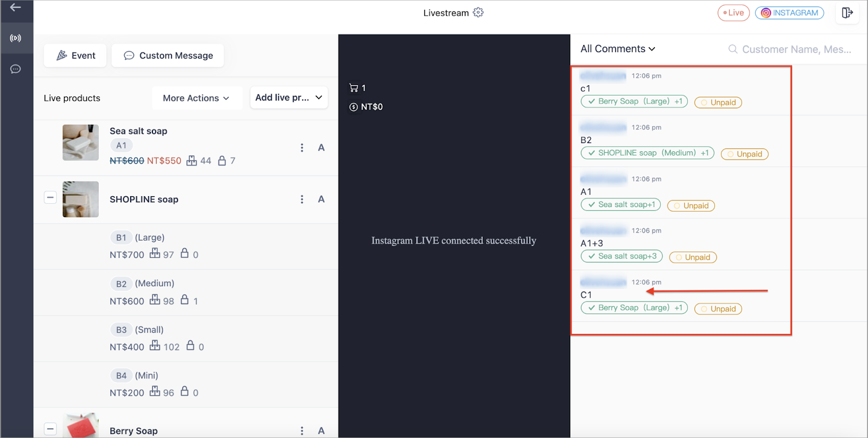The height and width of the screenshot is (438, 868).
Task: Click B2 Medium locked quantity icon
Action: (184, 299)
